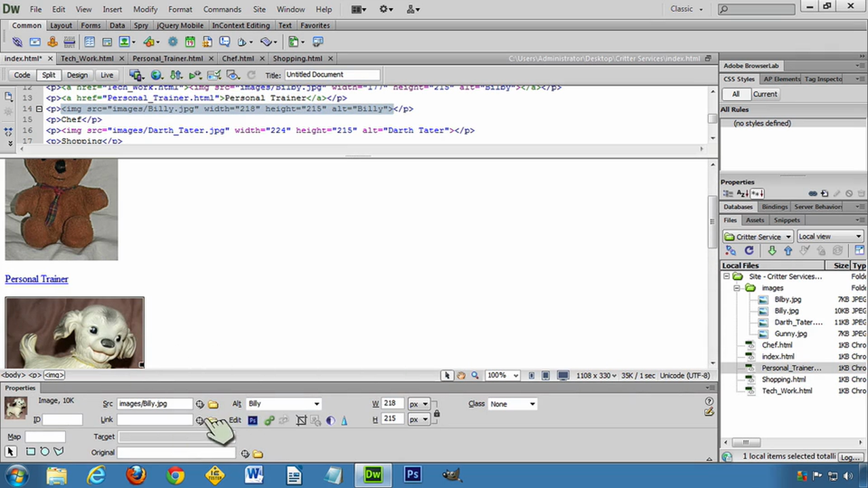The height and width of the screenshot is (488, 868).
Task: Click into the Title input field
Action: pos(332,75)
